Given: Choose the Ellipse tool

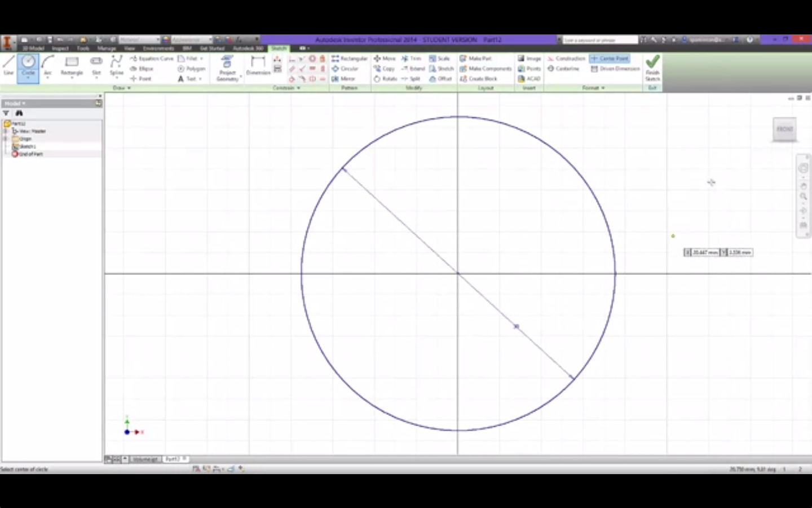Looking at the screenshot, I should click(142, 69).
